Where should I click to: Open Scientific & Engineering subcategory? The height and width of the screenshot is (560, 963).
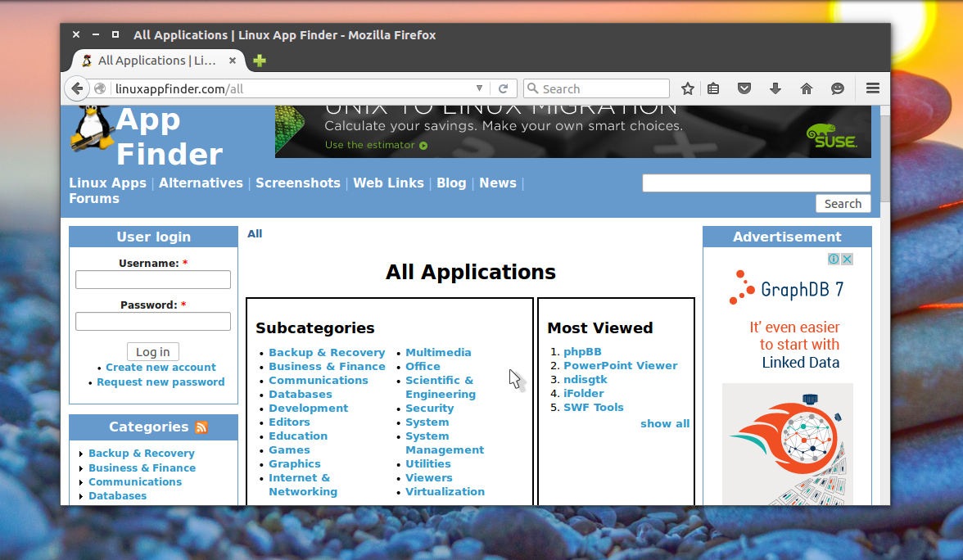point(440,387)
